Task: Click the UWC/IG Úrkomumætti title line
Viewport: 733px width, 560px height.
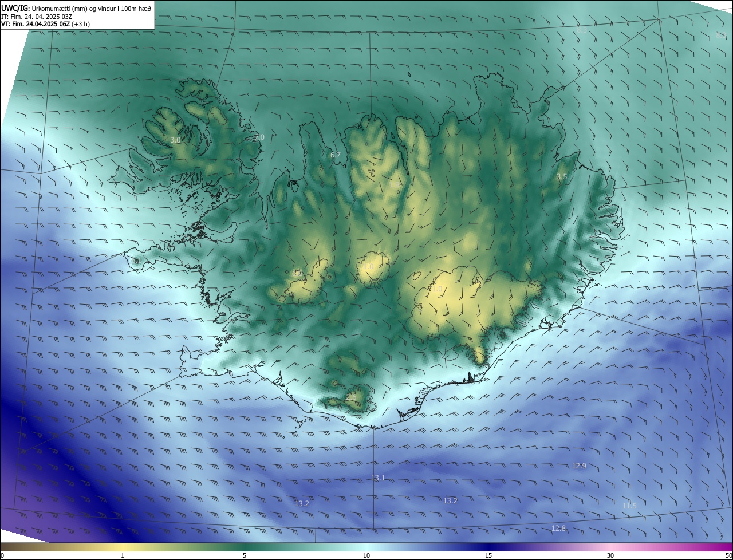Action: coord(76,8)
